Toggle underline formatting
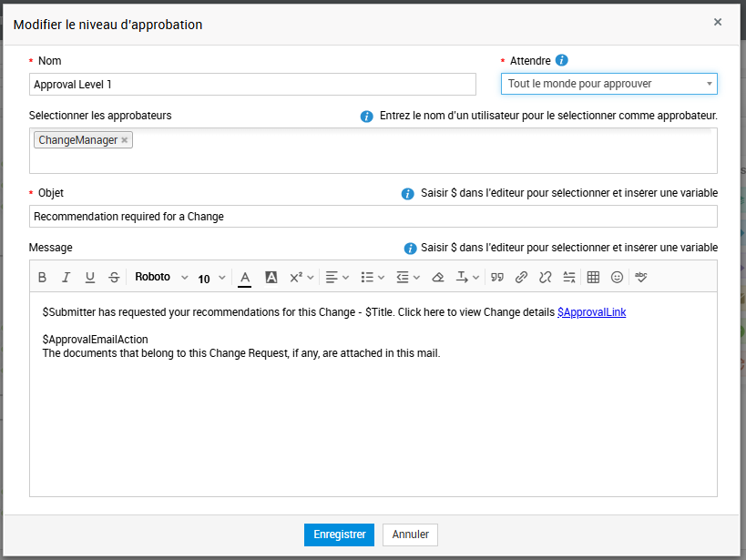The height and width of the screenshot is (560, 746). click(x=89, y=278)
